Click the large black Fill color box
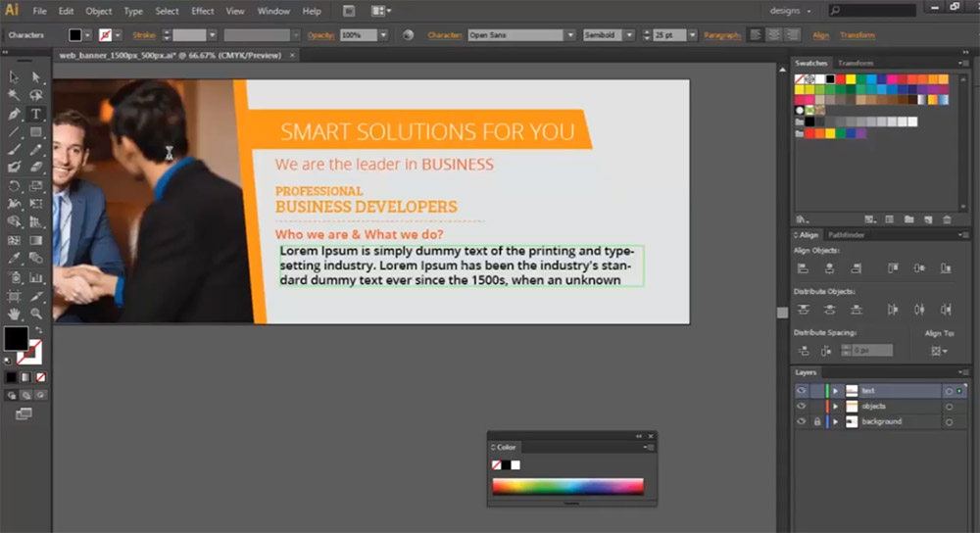This screenshot has height=533, width=980. (x=16, y=338)
